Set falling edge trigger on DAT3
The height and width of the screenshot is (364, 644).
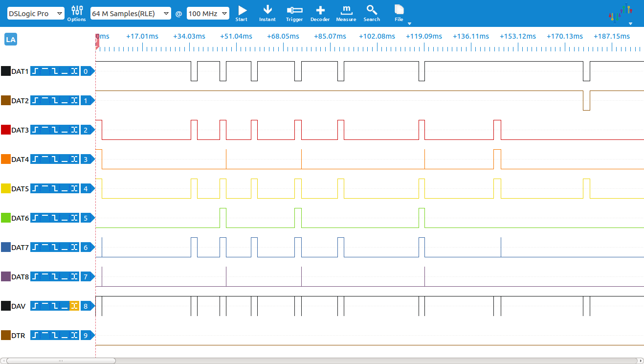[55, 130]
